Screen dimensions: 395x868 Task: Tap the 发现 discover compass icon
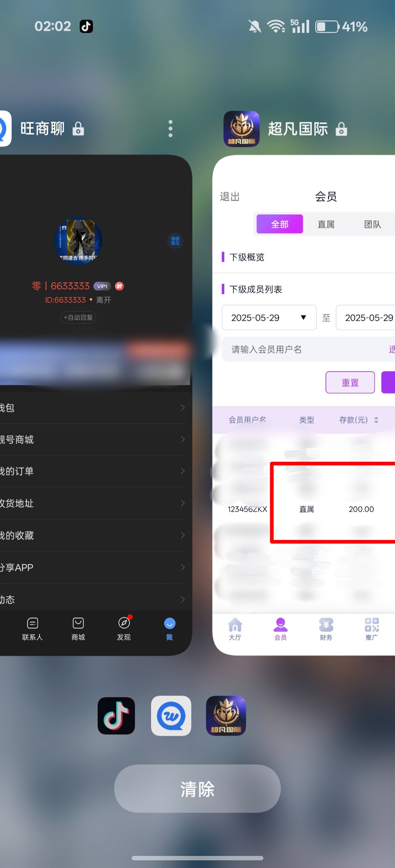coord(124,623)
